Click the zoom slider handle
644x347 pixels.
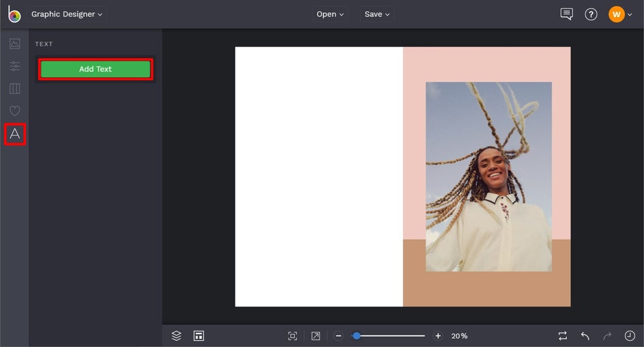357,336
